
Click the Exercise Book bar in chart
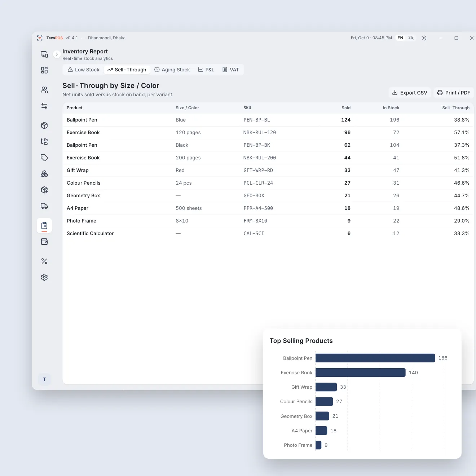(x=361, y=373)
